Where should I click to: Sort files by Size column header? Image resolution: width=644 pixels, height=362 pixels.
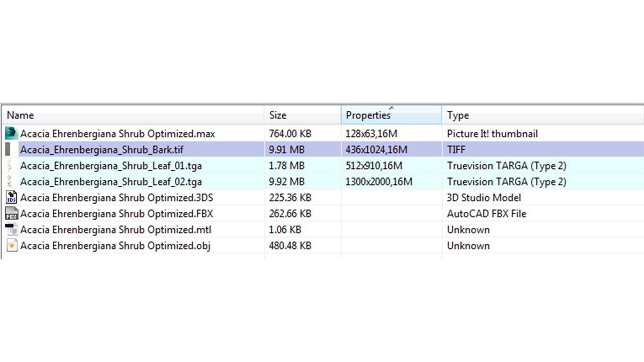click(x=278, y=115)
